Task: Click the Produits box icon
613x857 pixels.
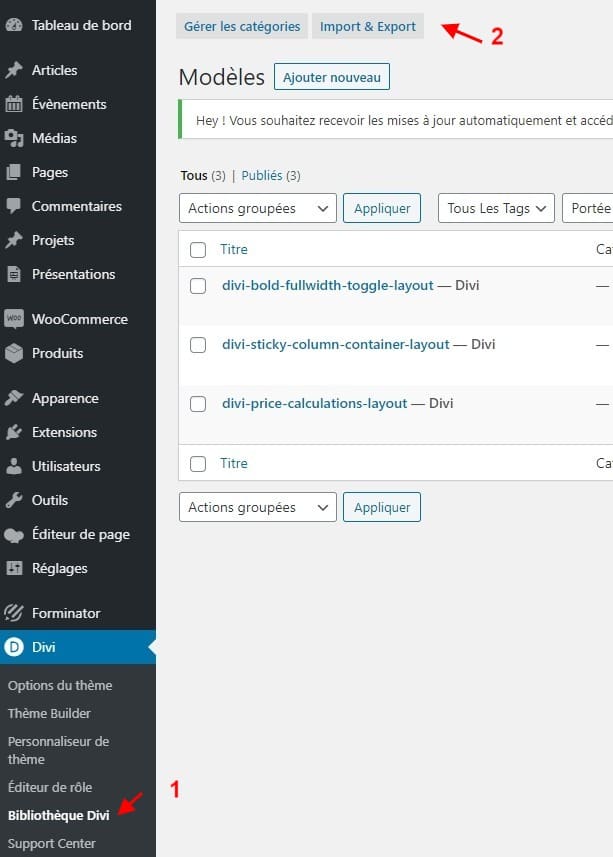Action: click(x=14, y=353)
